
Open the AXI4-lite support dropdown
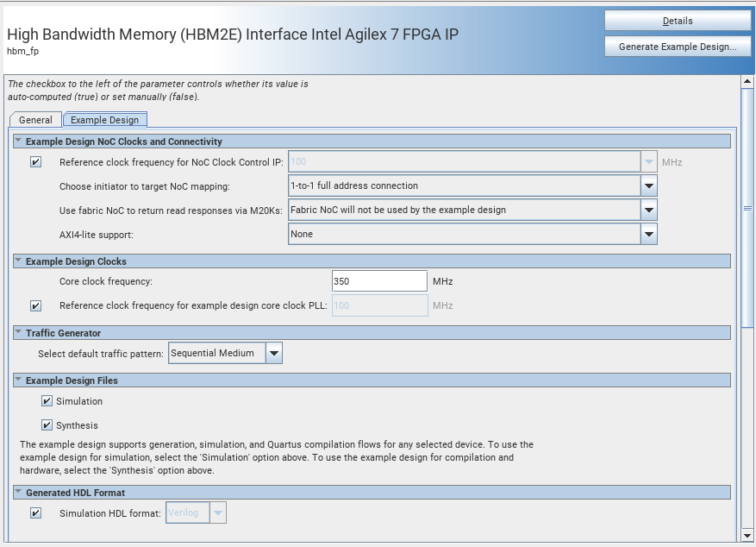pos(648,234)
